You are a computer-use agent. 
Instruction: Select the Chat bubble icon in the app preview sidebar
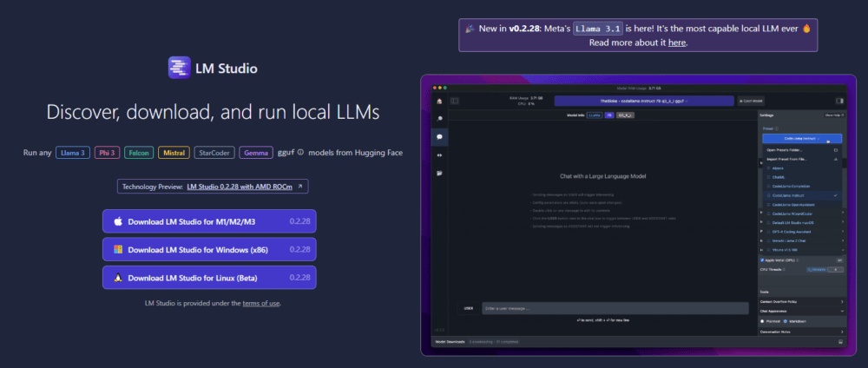tap(439, 136)
